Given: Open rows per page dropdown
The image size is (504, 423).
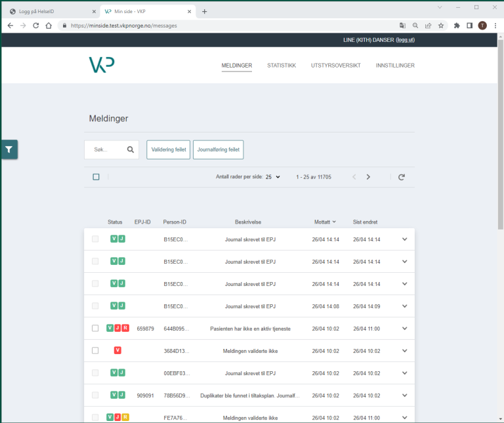Looking at the screenshot, I should click(x=272, y=177).
